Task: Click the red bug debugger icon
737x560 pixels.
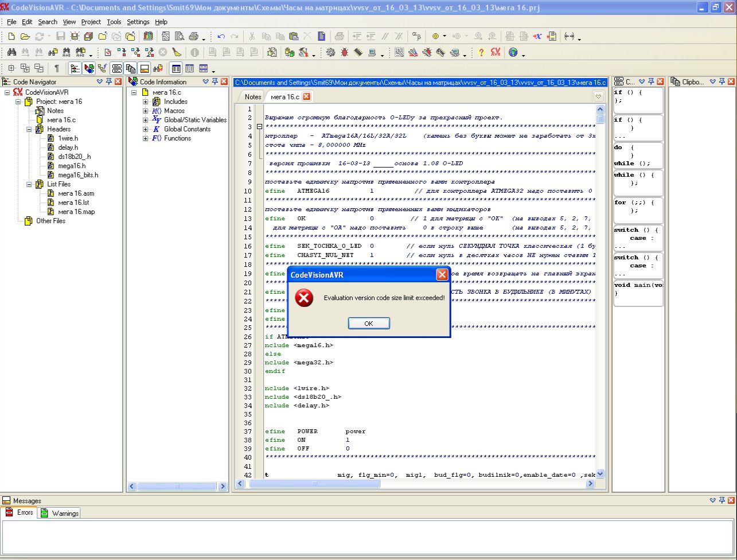Action: coord(346,52)
